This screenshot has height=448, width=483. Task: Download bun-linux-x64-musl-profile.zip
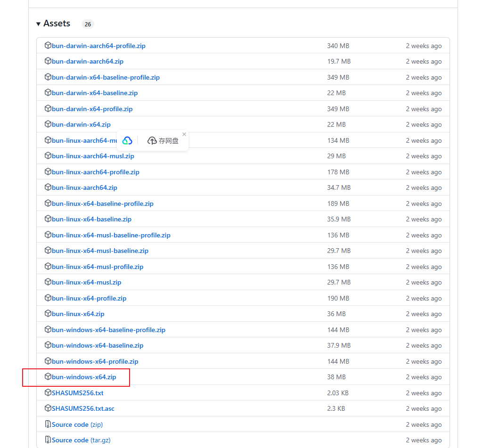tap(98, 267)
